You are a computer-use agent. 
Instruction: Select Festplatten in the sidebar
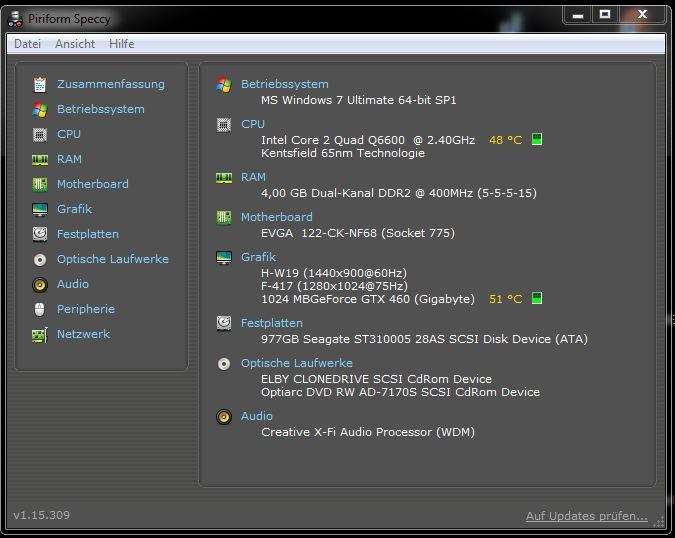click(x=88, y=234)
